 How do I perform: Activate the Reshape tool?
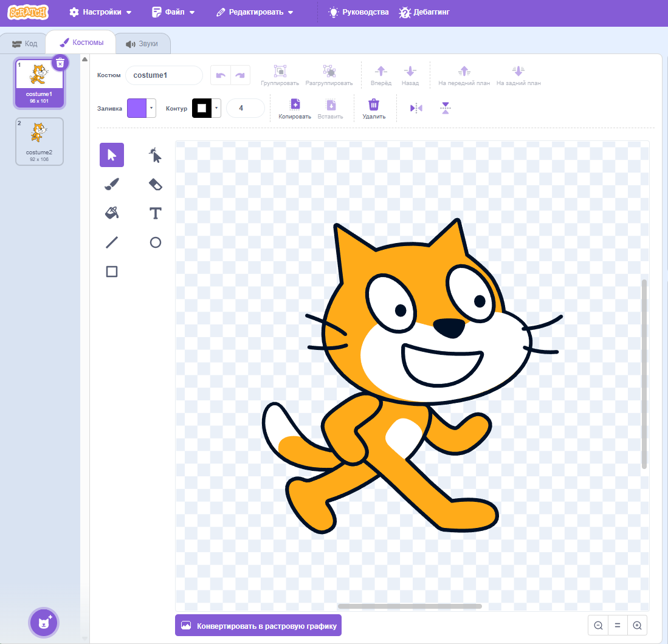(x=155, y=155)
